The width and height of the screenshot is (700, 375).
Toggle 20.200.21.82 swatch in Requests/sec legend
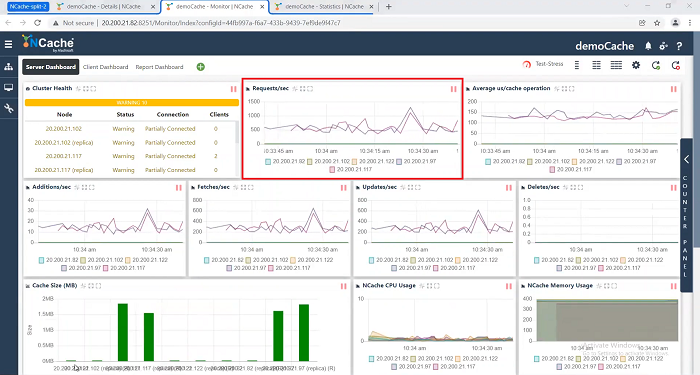point(268,162)
